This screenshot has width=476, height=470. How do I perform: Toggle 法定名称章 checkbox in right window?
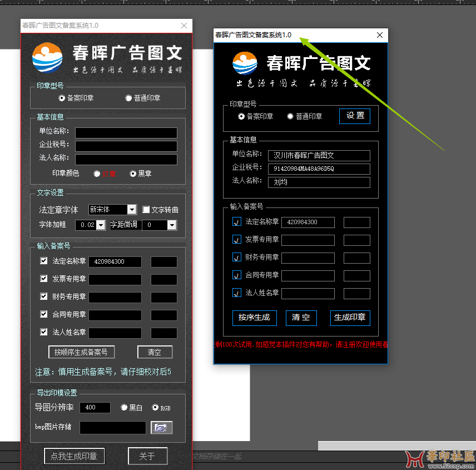pyautogui.click(x=237, y=221)
